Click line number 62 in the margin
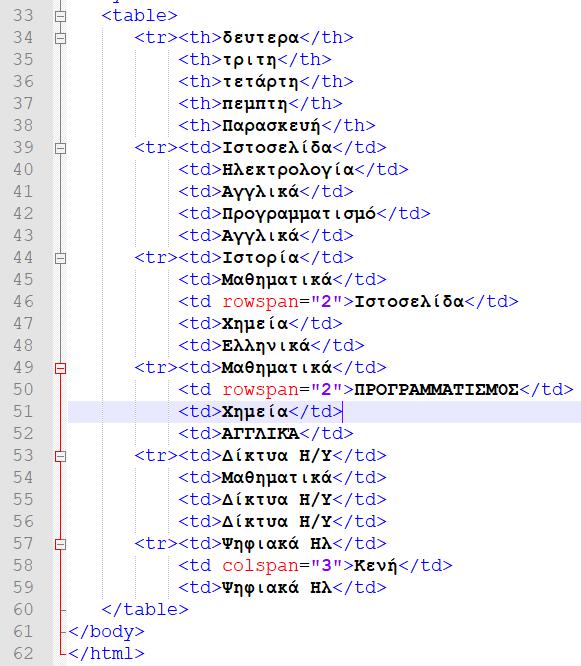This screenshot has width=581, height=666. (23, 653)
